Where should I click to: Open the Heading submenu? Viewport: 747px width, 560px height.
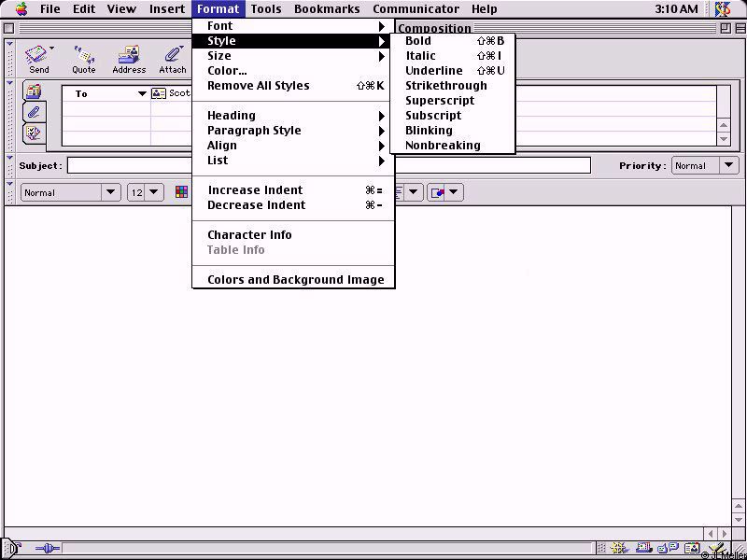pyautogui.click(x=293, y=115)
